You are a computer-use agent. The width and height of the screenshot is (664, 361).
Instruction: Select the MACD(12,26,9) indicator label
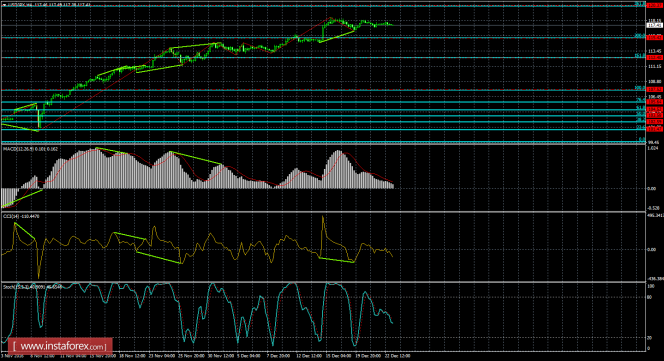[31, 149]
